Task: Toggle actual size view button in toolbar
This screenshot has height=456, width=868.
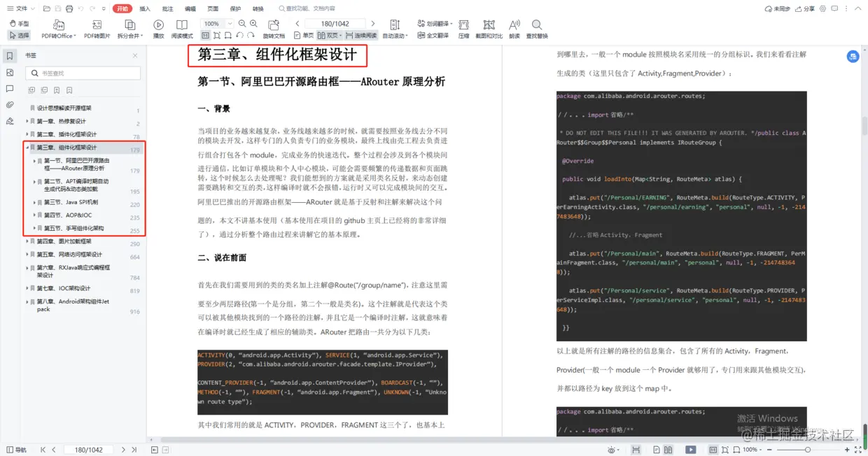Action: tap(205, 35)
